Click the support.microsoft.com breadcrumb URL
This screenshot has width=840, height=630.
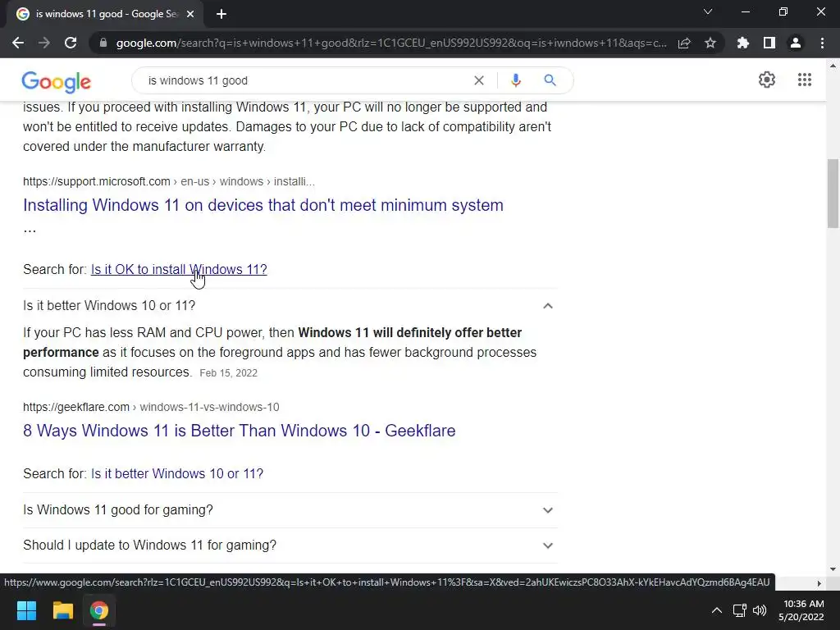[x=169, y=181]
